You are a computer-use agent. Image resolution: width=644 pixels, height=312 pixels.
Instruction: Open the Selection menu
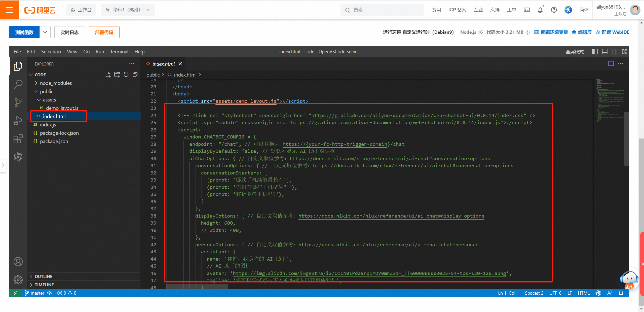(51, 52)
